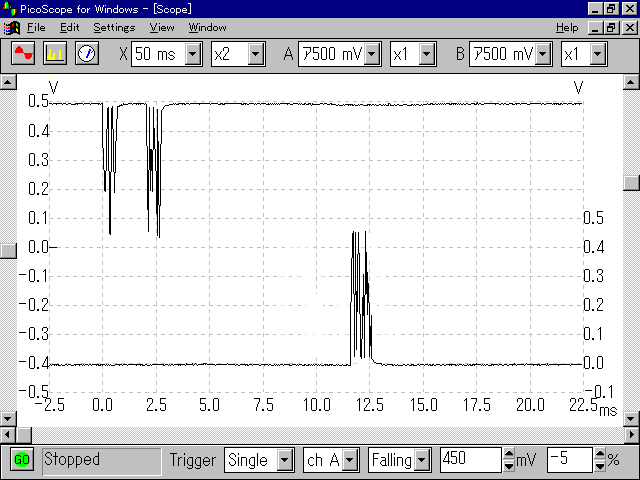640x480 pixels.
Task: Open the File menu
Action: [36, 28]
